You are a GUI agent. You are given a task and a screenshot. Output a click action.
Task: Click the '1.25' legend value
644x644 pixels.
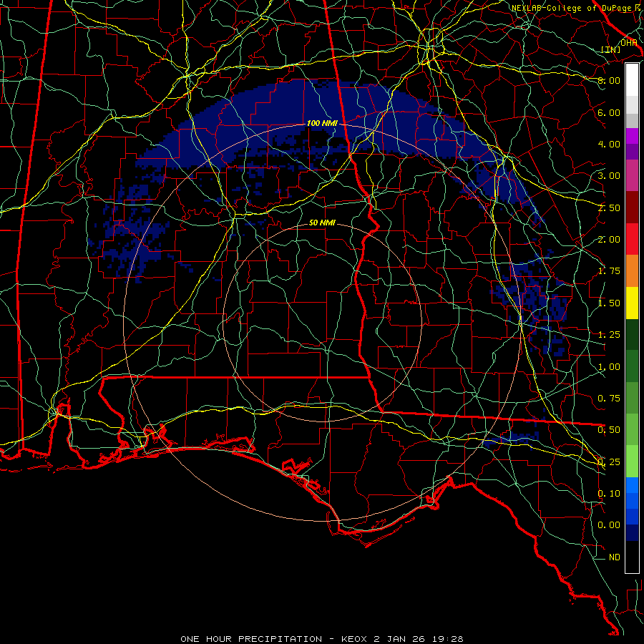coord(609,335)
